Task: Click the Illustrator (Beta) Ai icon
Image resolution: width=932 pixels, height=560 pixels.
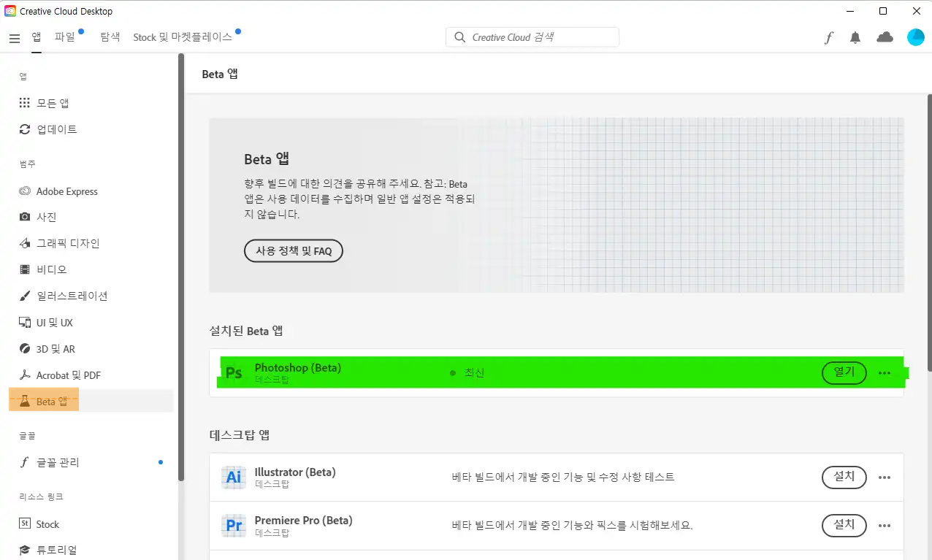Action: click(234, 477)
